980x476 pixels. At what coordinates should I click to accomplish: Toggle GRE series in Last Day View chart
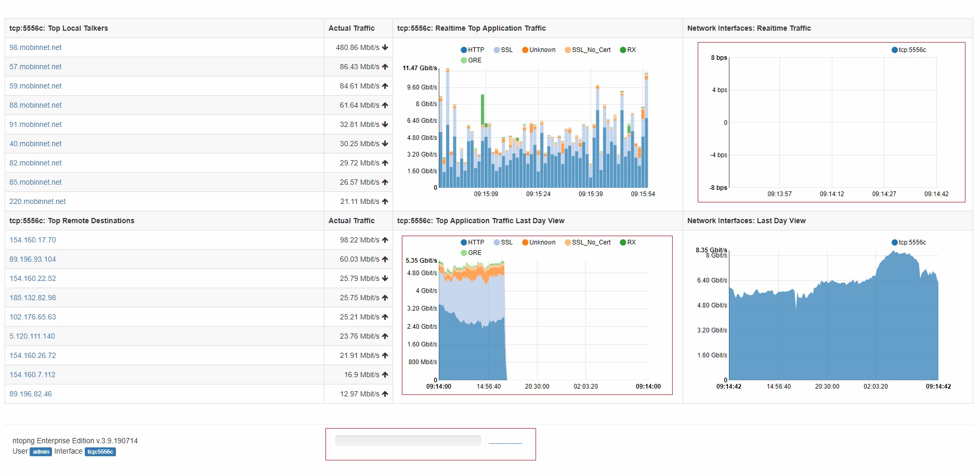(471, 253)
